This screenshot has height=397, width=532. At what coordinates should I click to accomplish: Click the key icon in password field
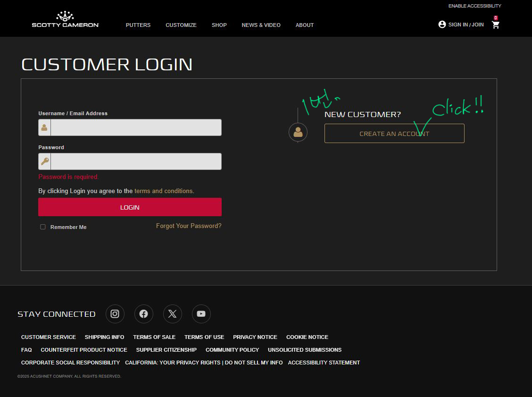coord(44,161)
